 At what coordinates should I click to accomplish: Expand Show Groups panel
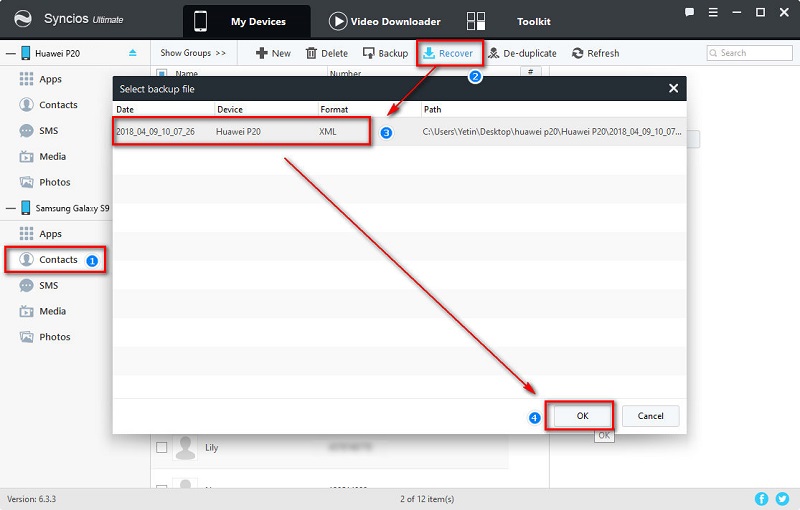(193, 53)
